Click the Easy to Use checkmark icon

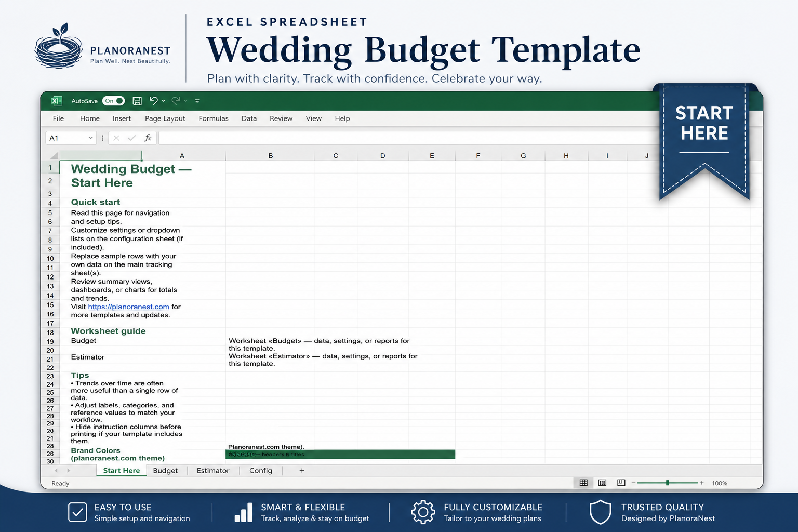tap(77, 512)
